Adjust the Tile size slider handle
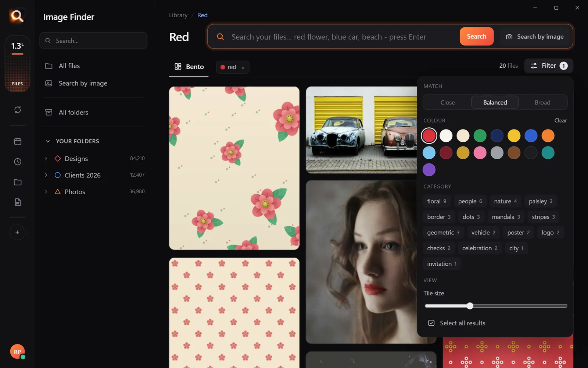 coord(470,306)
